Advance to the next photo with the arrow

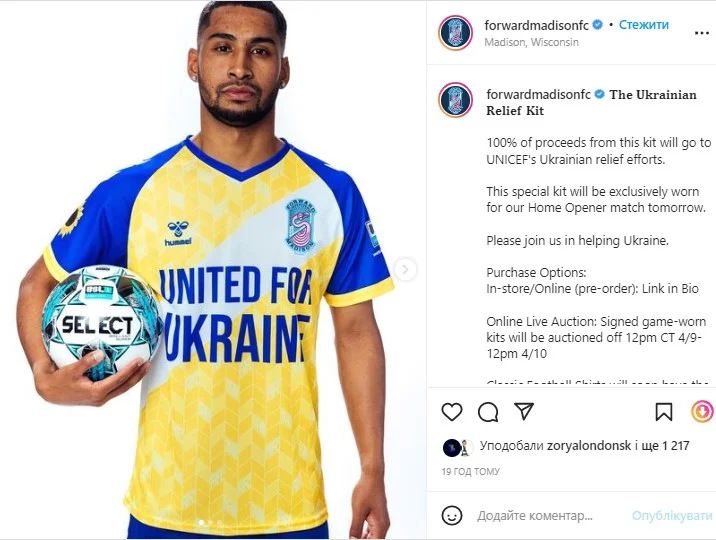405,270
